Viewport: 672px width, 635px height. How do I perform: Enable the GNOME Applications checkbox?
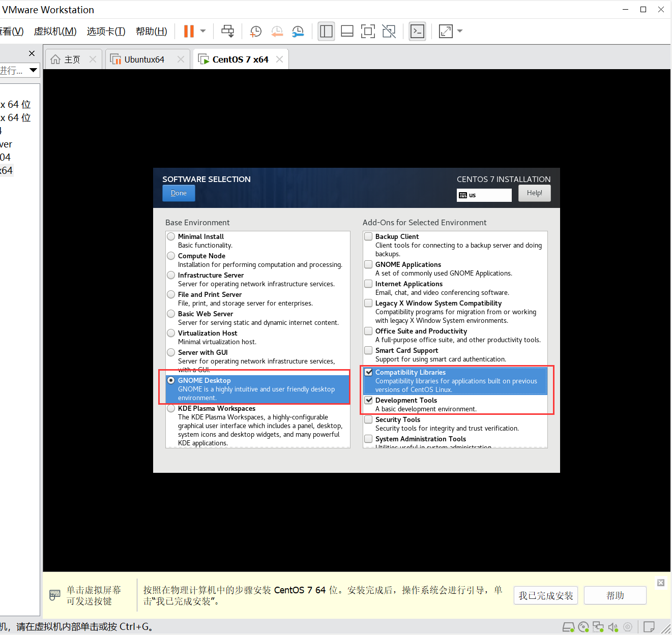click(368, 264)
